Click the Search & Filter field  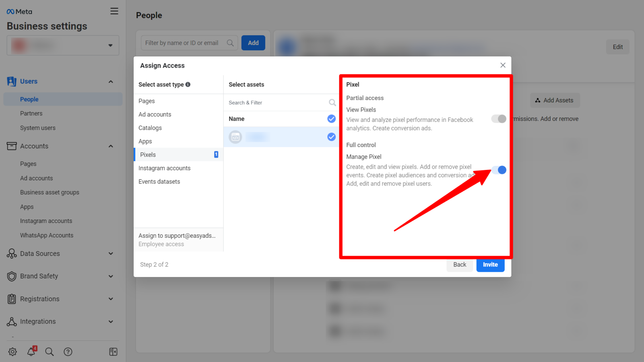(278, 103)
